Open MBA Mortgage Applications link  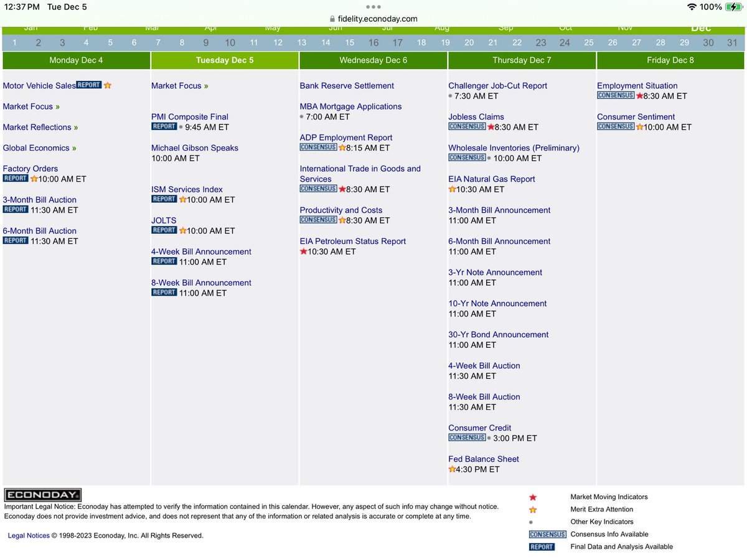pyautogui.click(x=351, y=106)
